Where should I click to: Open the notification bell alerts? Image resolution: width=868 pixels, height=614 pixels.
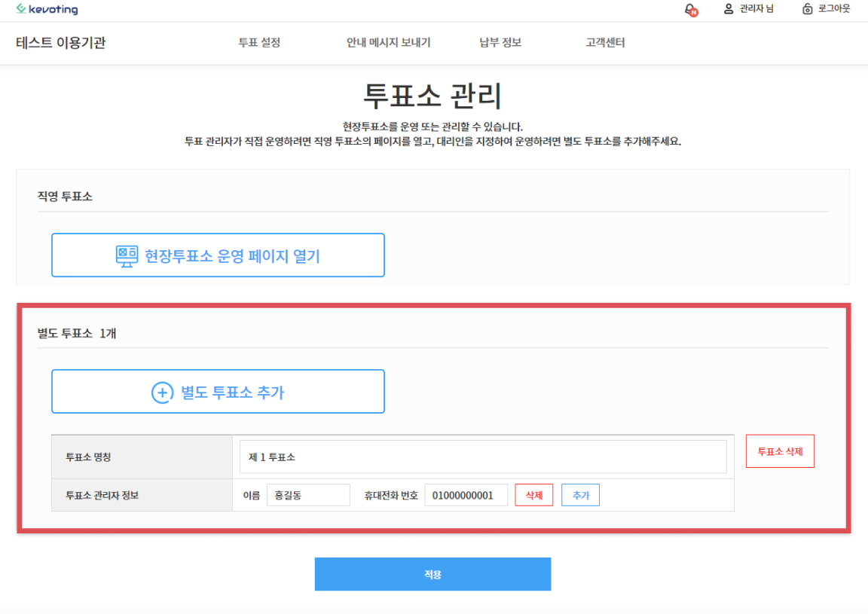690,10
